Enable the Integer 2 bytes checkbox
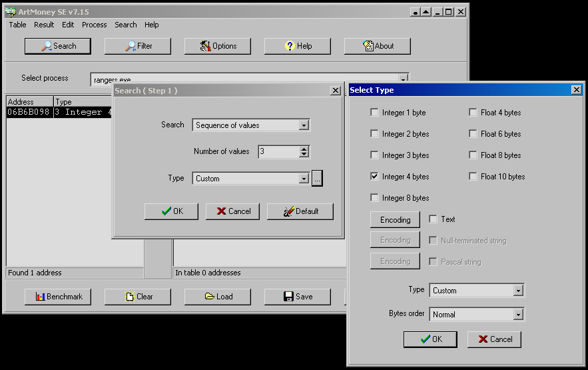The height and width of the screenshot is (370, 588). click(x=374, y=133)
